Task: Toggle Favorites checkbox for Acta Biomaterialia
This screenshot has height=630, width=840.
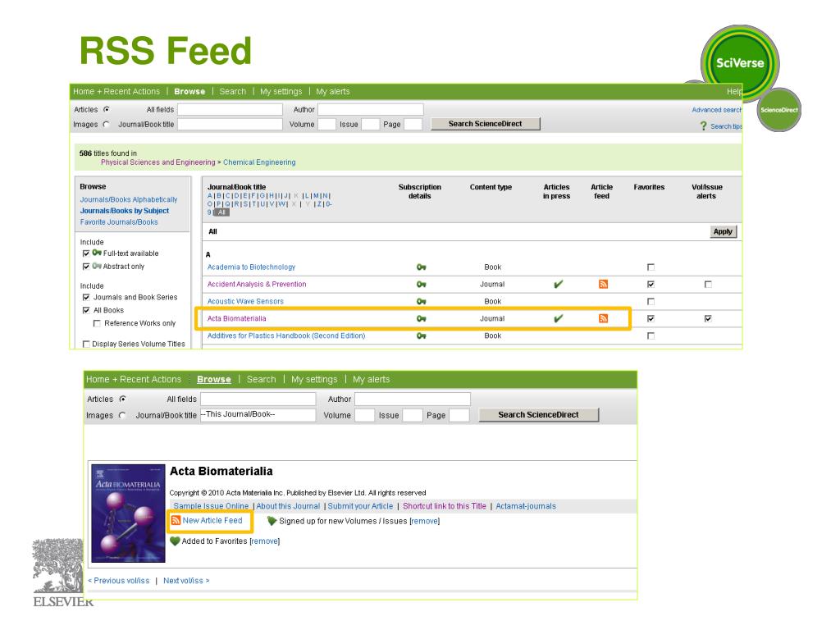Action: [x=651, y=318]
